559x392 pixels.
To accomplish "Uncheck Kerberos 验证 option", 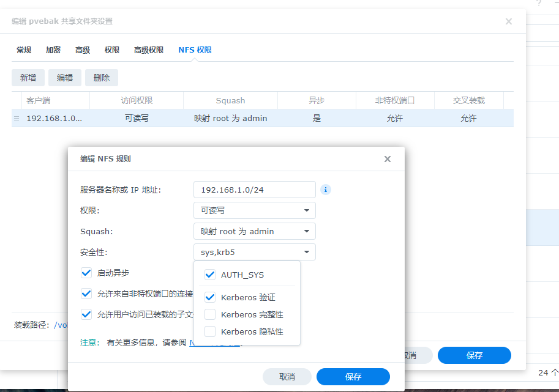I will [x=210, y=297].
